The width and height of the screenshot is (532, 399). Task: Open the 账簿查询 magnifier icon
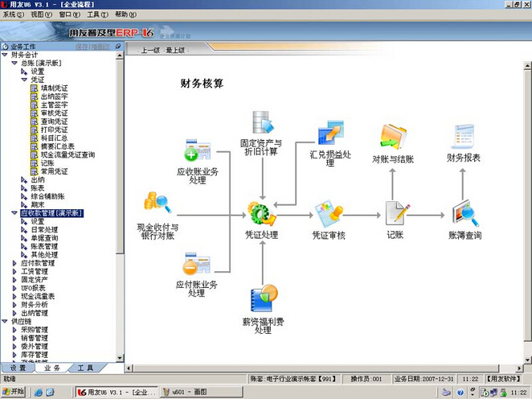tap(465, 213)
